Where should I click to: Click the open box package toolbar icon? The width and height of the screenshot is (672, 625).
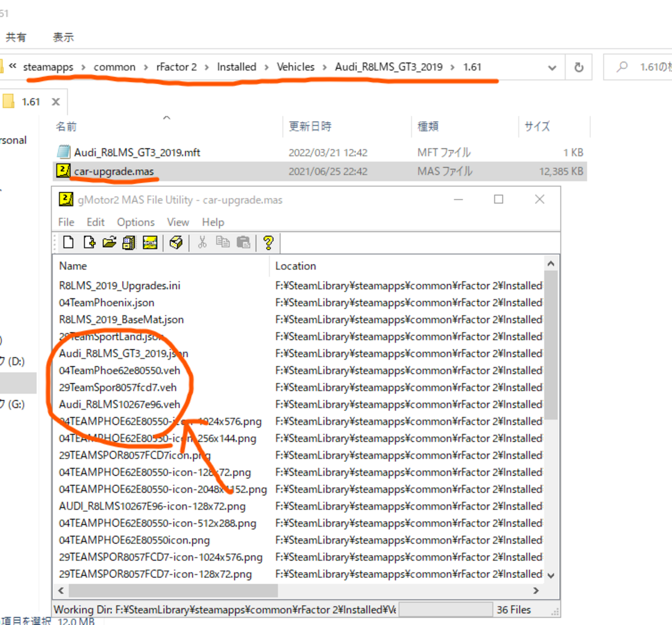point(176,242)
